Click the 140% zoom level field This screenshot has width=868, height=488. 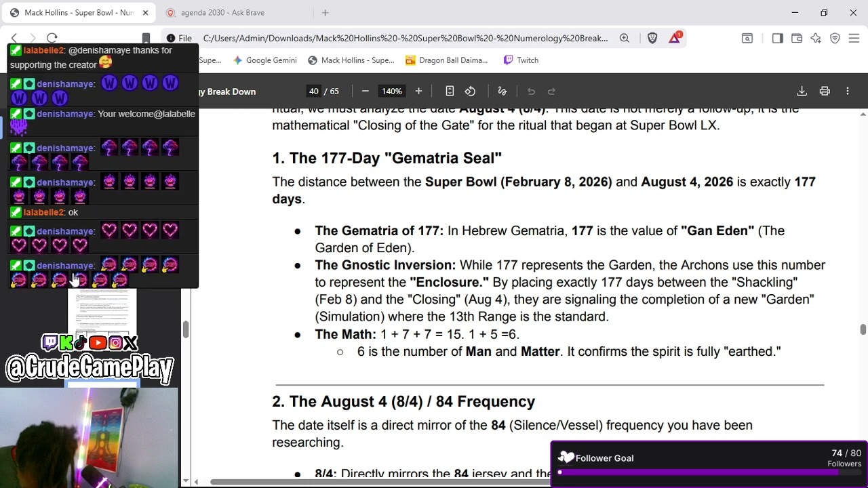391,91
